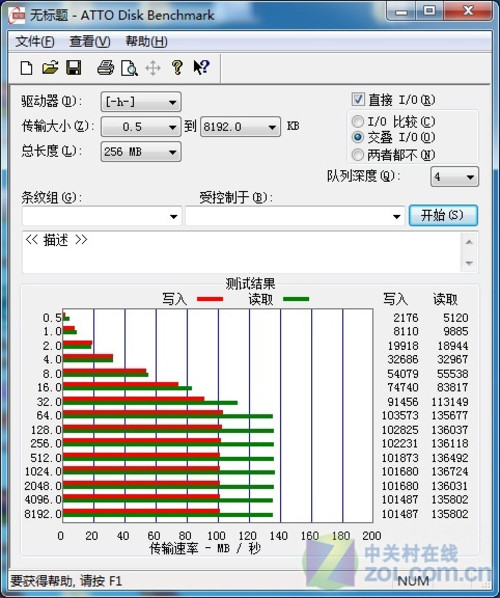Click write value 2176 in results
500x598 pixels.
406,318
